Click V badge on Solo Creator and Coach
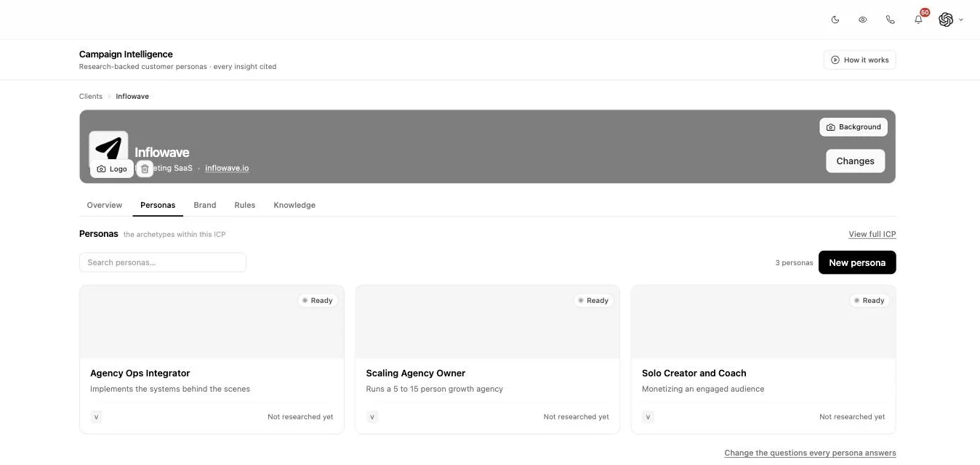 pos(648,417)
